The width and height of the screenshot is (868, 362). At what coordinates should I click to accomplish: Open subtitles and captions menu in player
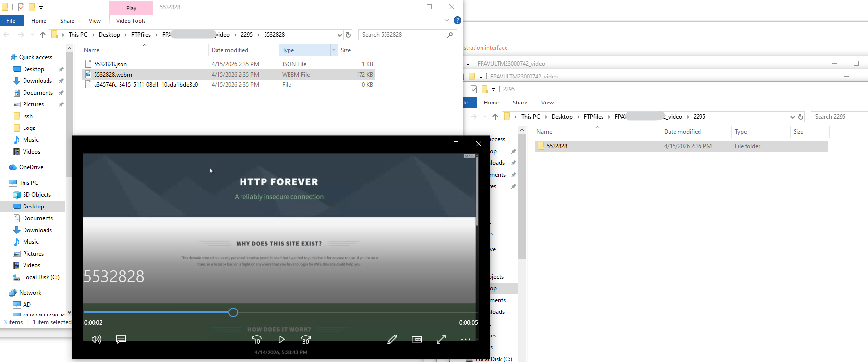121,339
